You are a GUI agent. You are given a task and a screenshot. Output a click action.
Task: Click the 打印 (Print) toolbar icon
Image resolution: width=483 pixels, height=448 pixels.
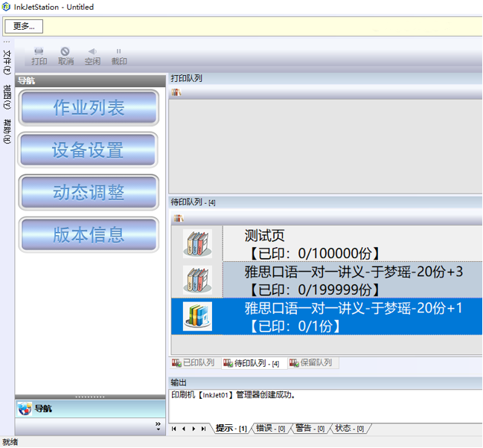(x=39, y=56)
